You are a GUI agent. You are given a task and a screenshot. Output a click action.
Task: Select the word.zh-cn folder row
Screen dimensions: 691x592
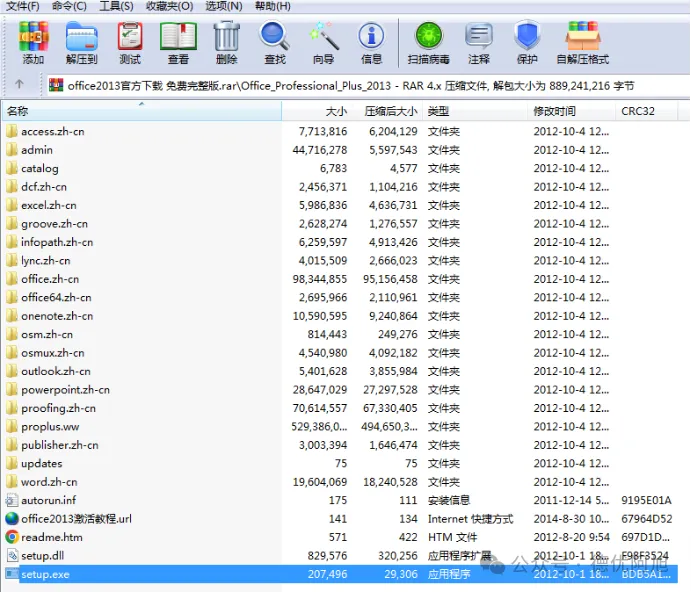pos(339,482)
